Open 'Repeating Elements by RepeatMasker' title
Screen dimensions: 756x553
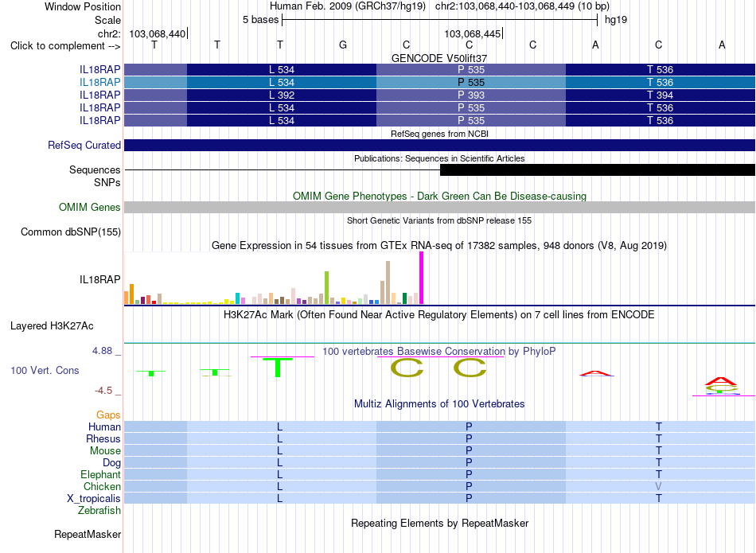[x=439, y=524]
